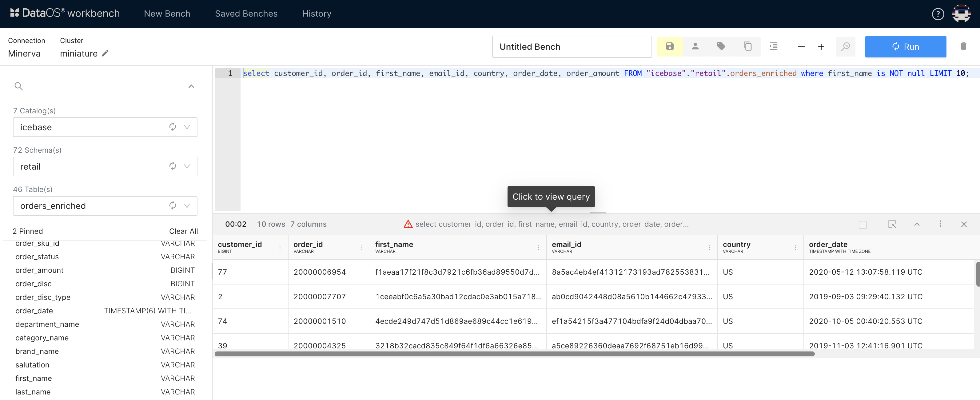The image size is (980, 400).
Task: Click the sidebar search magnifier icon
Action: click(x=18, y=86)
